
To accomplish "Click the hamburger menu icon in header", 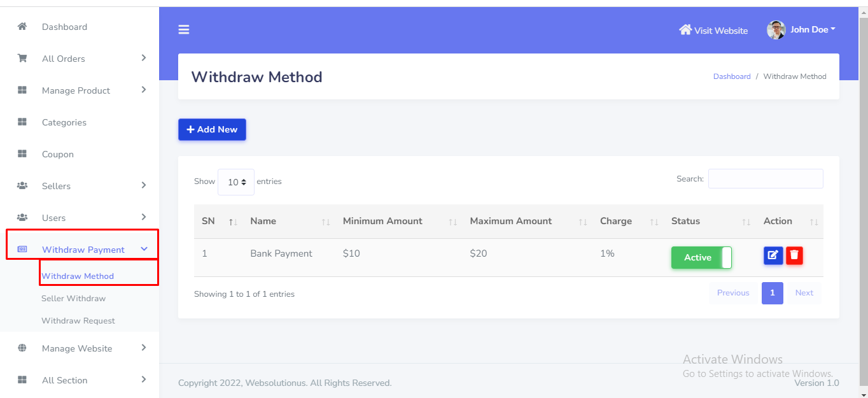I will (184, 29).
